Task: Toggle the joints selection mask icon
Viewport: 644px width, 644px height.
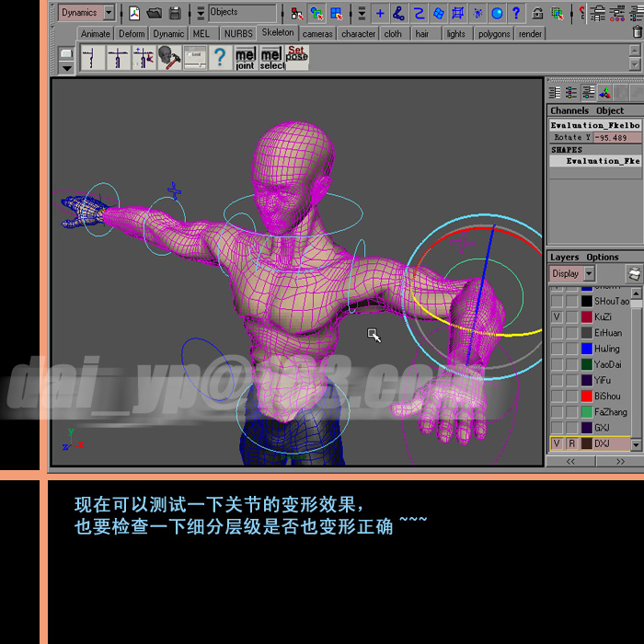Action: [398, 13]
